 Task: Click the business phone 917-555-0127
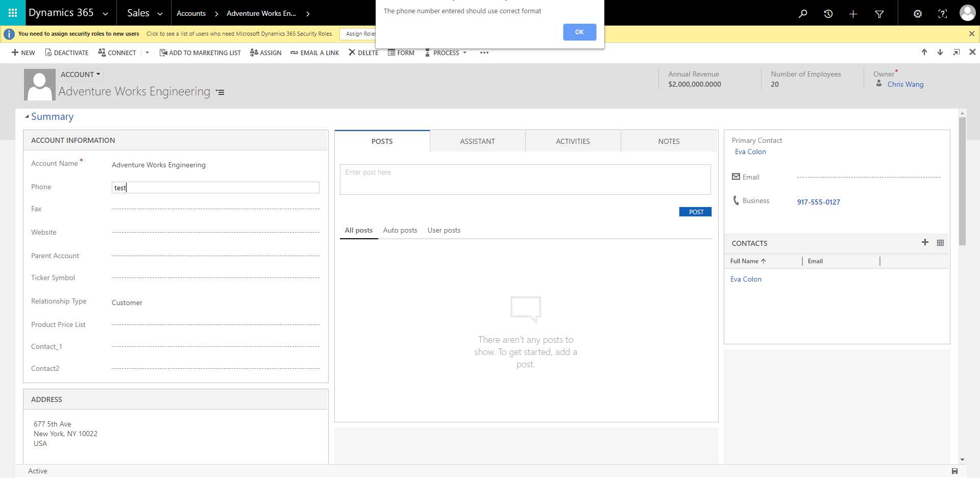point(819,202)
